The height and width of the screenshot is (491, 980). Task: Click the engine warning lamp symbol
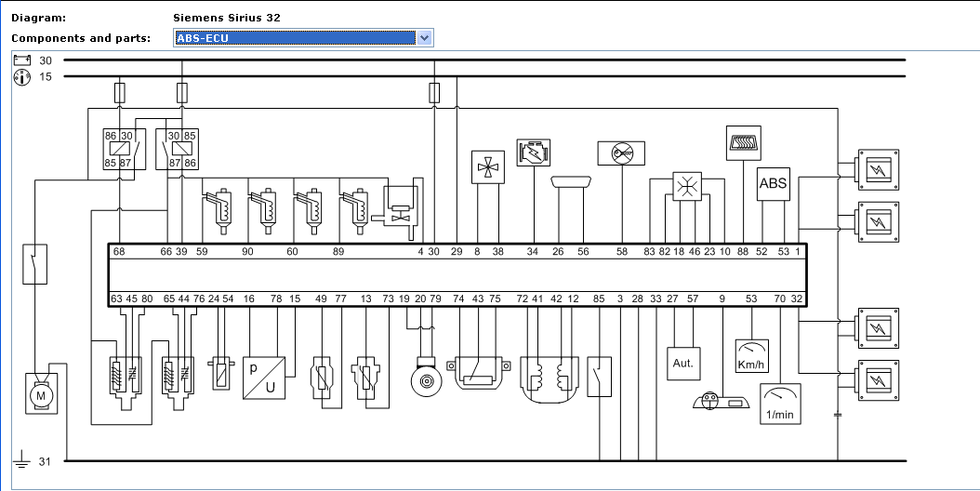(534, 153)
